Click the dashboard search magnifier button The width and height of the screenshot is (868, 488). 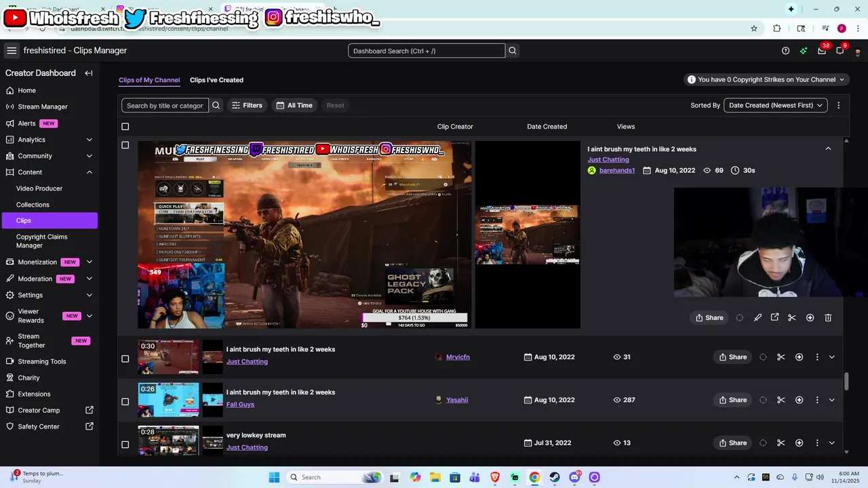(x=513, y=51)
